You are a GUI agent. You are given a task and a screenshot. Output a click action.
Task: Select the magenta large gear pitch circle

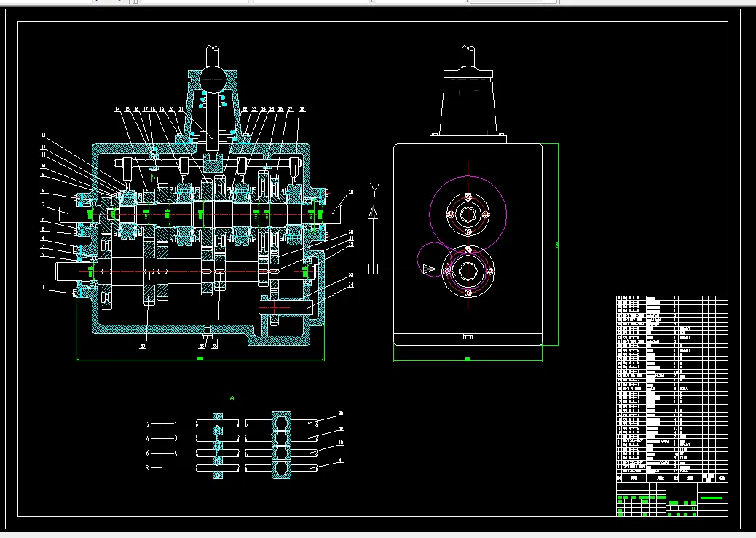(x=468, y=214)
